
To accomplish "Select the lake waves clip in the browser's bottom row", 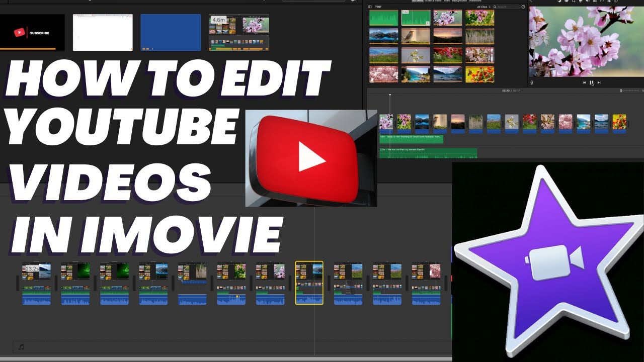I will coord(448,74).
